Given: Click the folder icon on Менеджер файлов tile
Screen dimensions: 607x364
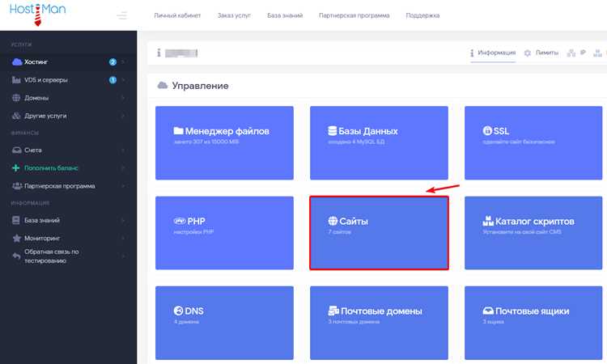Looking at the screenshot, I should point(178,131).
